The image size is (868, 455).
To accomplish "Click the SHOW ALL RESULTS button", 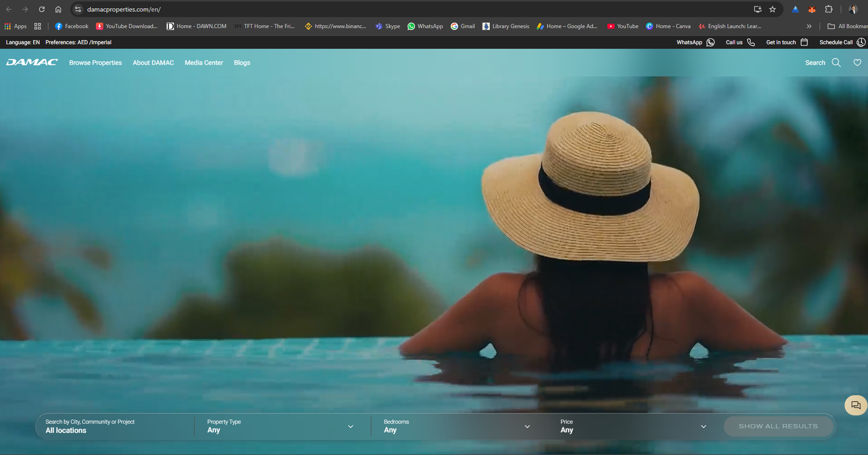I will [778, 426].
